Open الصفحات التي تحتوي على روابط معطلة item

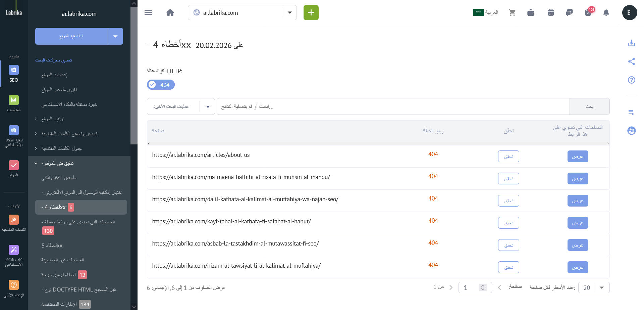click(x=78, y=226)
